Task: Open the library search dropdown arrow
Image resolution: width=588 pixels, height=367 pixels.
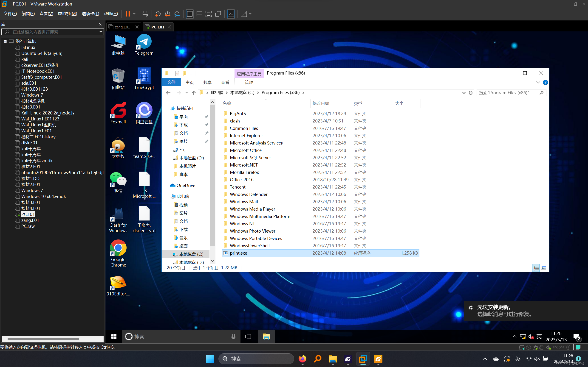Action: (101, 32)
